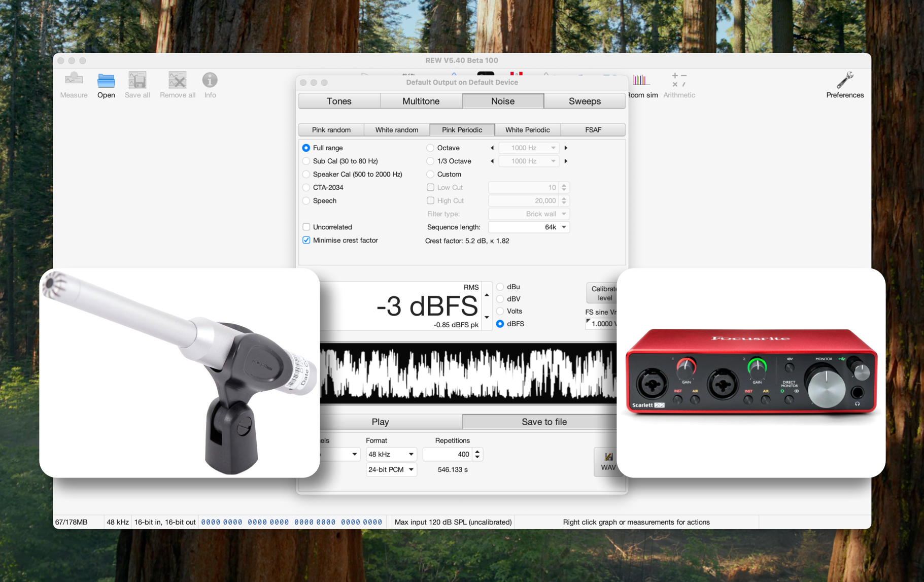Expand the 24-bit PCM format dropdown
Image resolution: width=924 pixels, height=582 pixels.
(390, 469)
